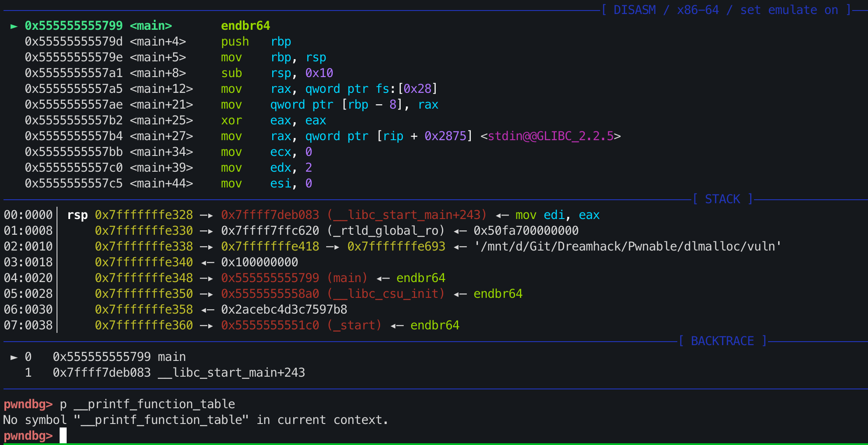This screenshot has height=445, width=868.
Task: Click value 0x50fa700000000 in stack
Action: pos(526,231)
